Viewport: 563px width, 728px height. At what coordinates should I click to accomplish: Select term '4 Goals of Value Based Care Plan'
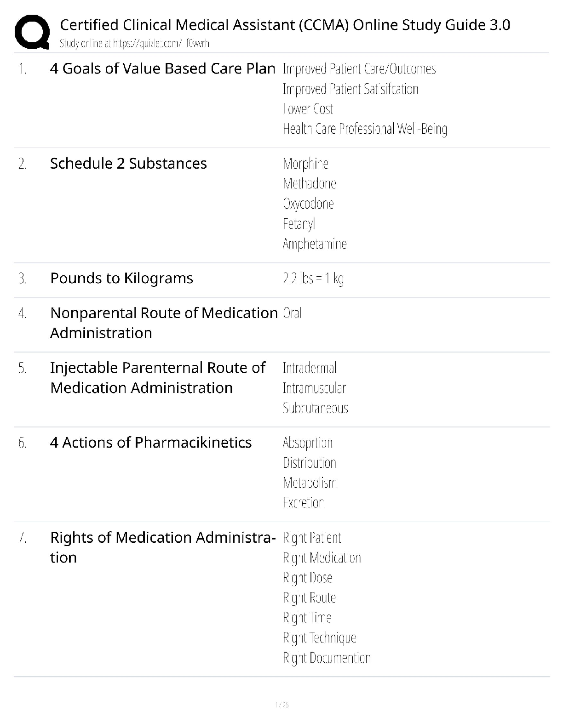pos(162,68)
